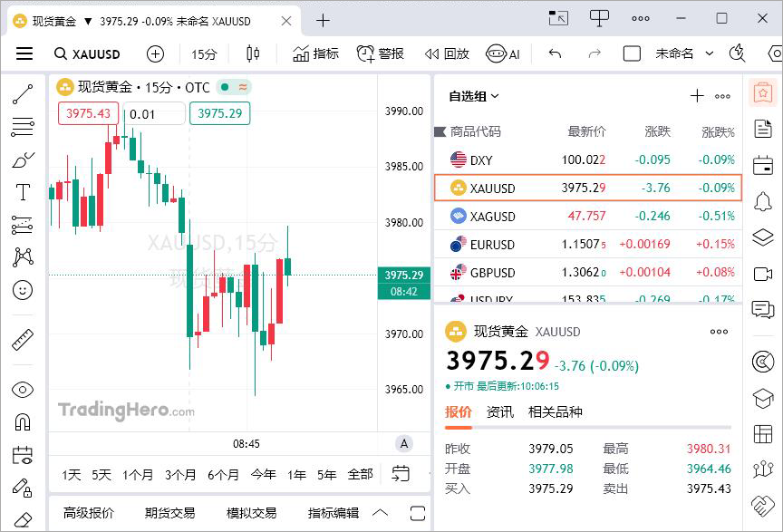Select the trend line drawing tool
This screenshot has height=532, width=783.
pos(23,94)
